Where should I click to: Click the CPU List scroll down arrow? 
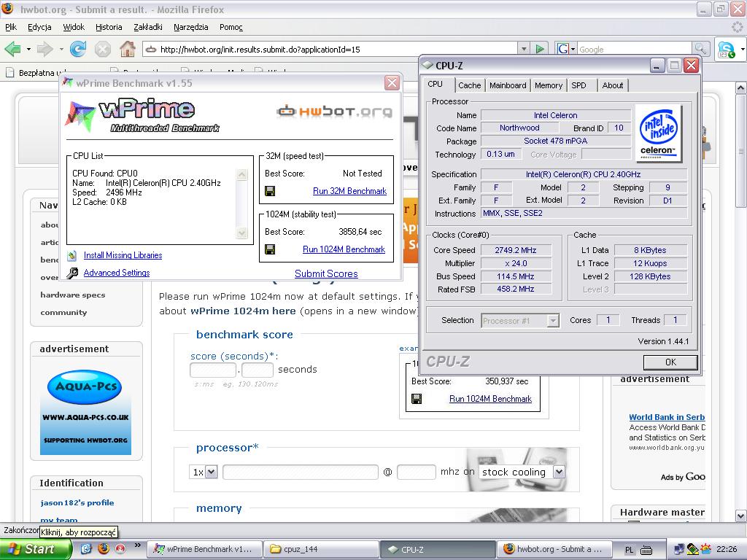pos(242,233)
